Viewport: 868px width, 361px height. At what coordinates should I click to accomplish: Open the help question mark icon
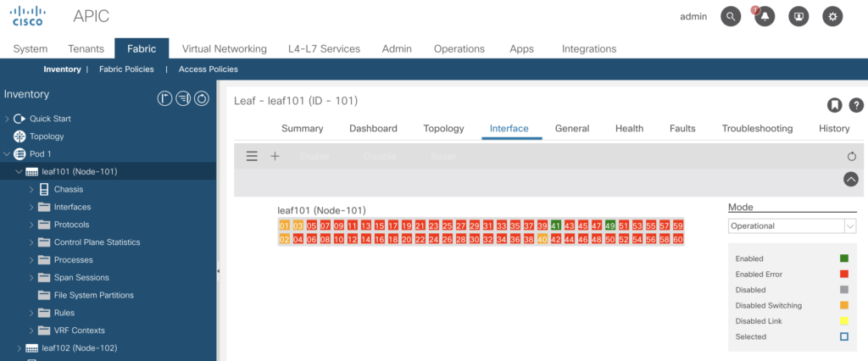click(x=856, y=105)
